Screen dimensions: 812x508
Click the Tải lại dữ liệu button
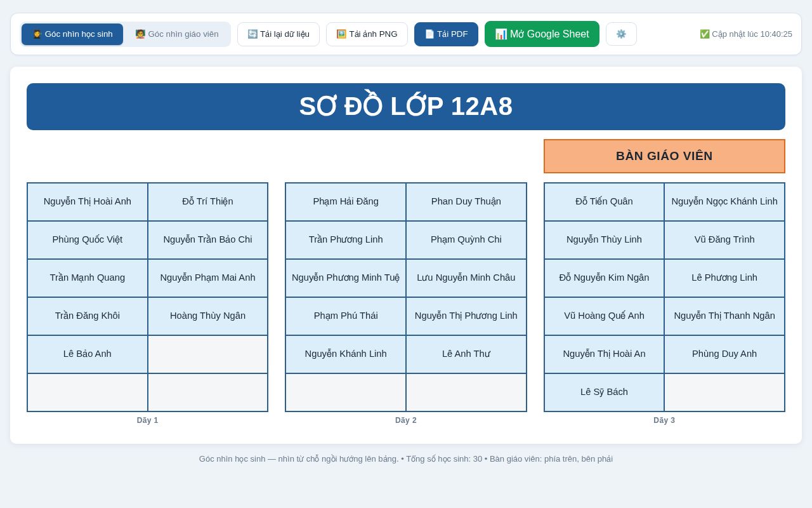(278, 34)
